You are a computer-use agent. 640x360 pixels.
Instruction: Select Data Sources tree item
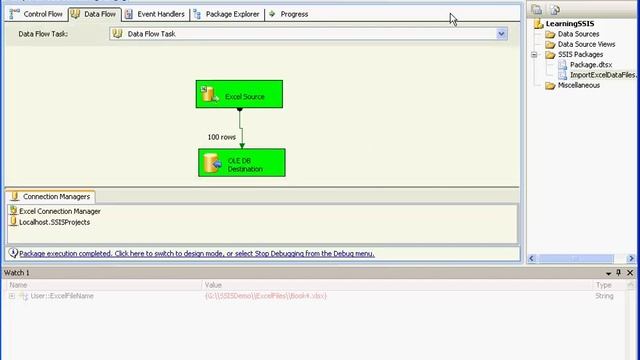click(578, 34)
